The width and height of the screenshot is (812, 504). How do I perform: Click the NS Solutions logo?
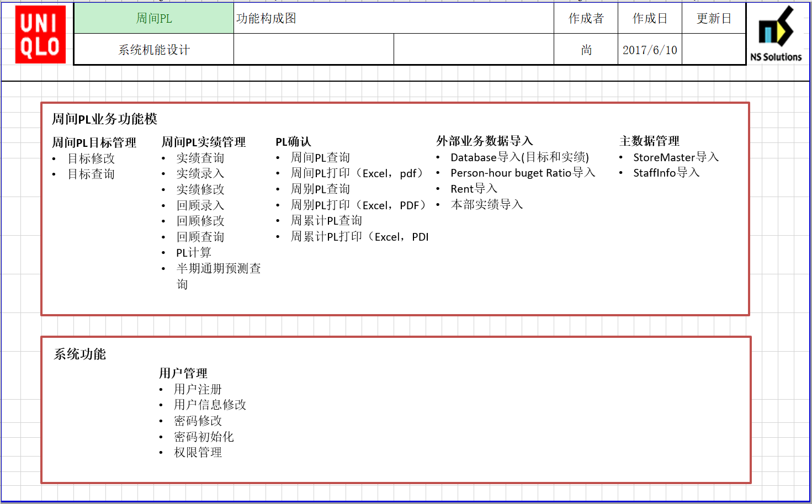tap(776, 34)
